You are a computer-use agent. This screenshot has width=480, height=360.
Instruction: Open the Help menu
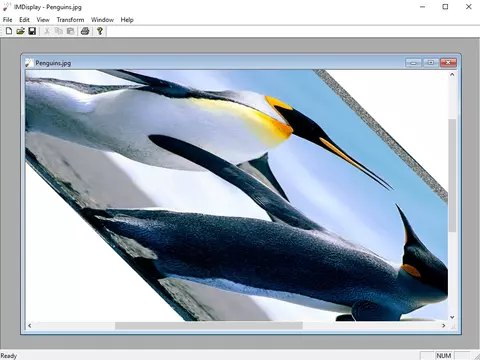pos(127,20)
